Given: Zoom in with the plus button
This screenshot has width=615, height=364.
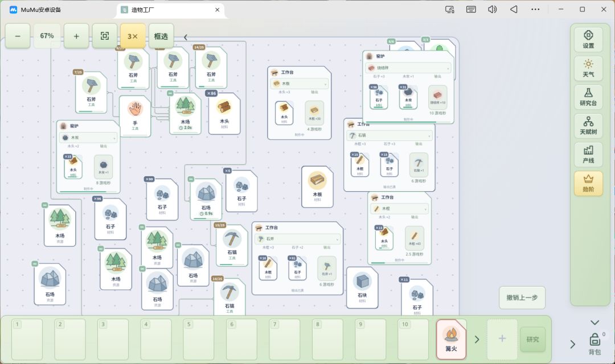Looking at the screenshot, I should pos(76,36).
